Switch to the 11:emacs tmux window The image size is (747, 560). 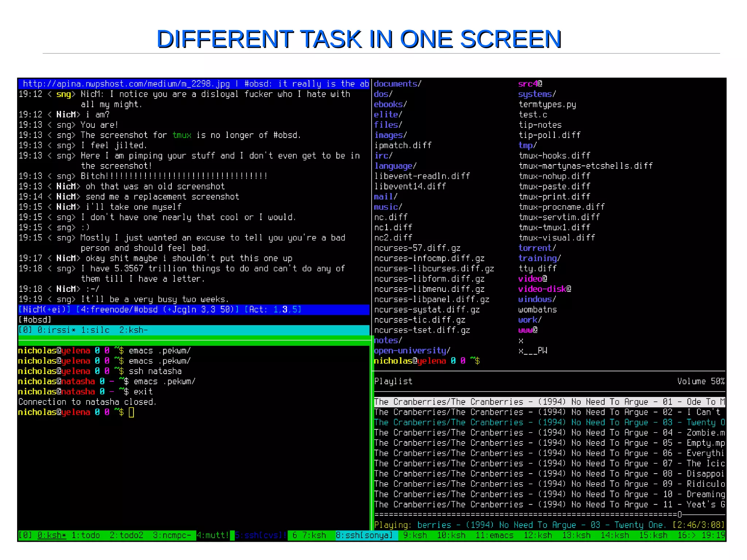pos(495,535)
